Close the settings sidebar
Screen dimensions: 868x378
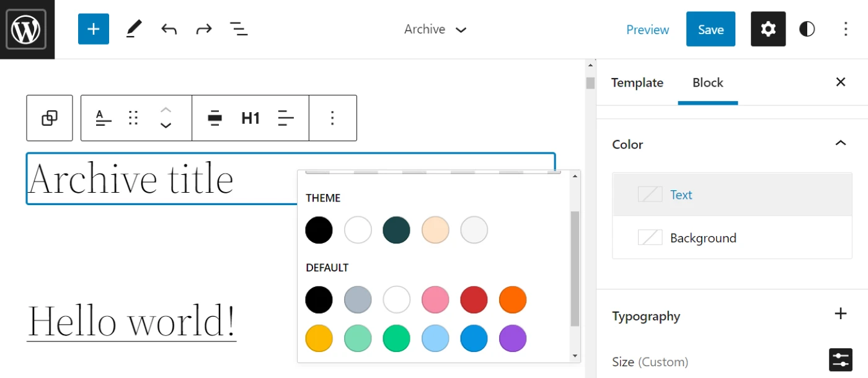pyautogui.click(x=841, y=82)
